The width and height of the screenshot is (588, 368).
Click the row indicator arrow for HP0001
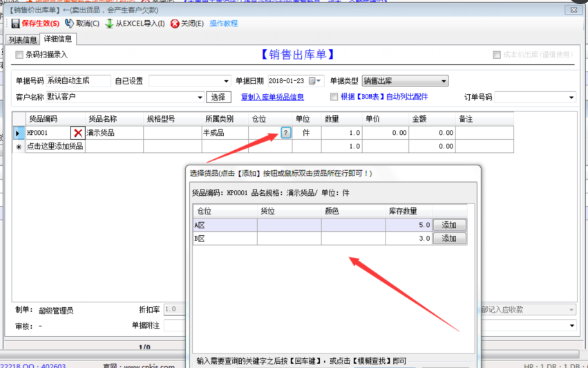19,133
